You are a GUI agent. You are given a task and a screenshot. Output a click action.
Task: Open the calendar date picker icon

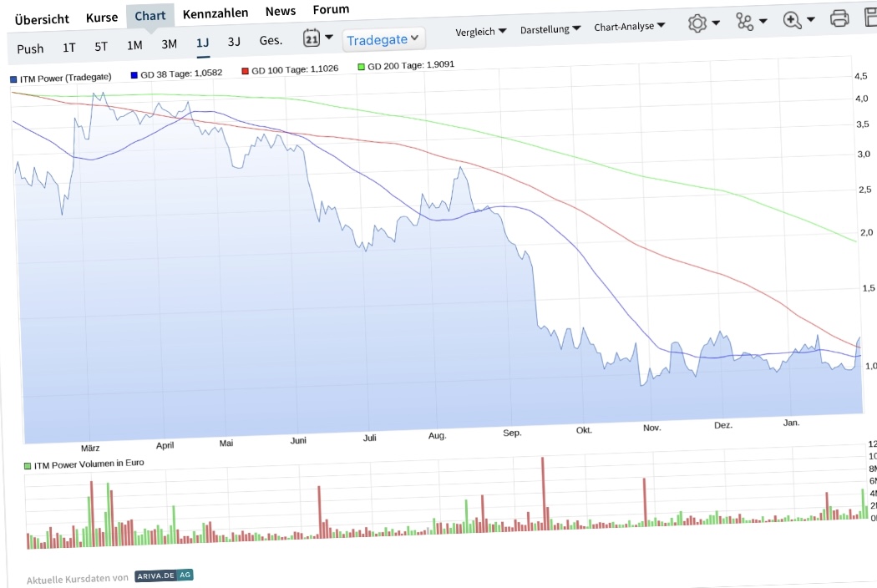(312, 38)
